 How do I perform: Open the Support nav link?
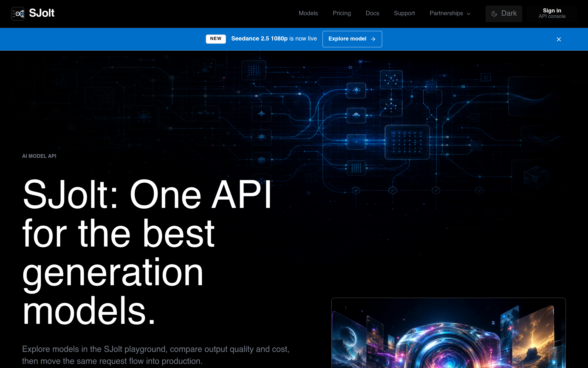pyautogui.click(x=404, y=13)
